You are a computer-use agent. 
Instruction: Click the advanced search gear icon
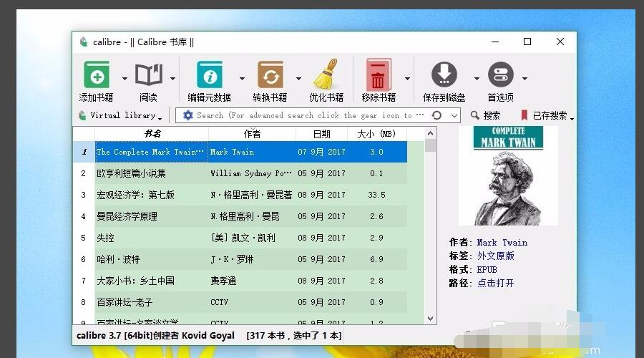[x=187, y=115]
